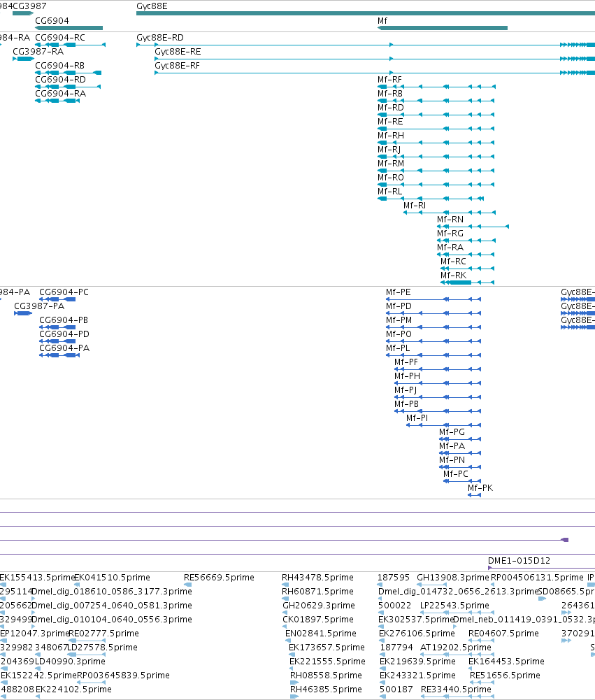Screen dimensions: 595x700
Task: Click the EK173657.5prime EST label
Action: 327,648
